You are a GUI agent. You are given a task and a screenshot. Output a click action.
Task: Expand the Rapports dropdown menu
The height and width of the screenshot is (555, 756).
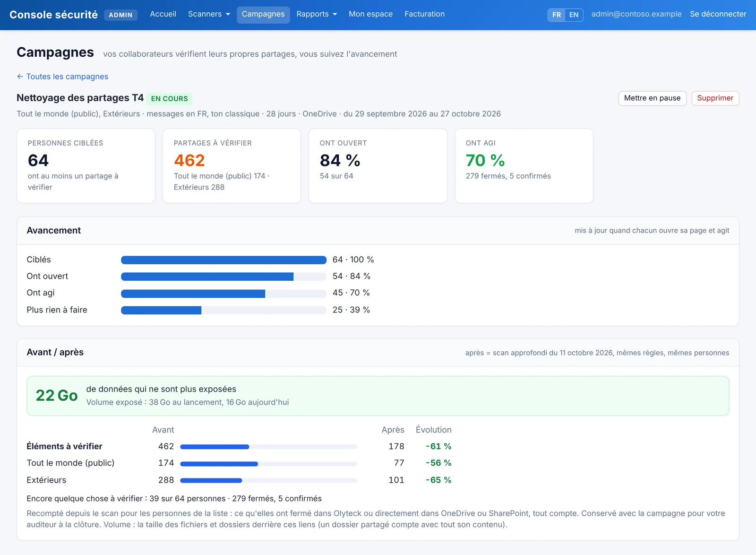point(317,14)
